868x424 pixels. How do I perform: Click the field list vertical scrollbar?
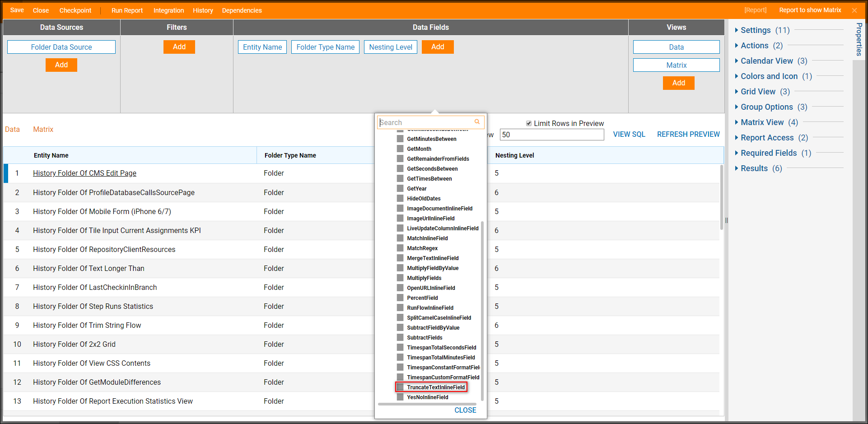[x=482, y=311]
